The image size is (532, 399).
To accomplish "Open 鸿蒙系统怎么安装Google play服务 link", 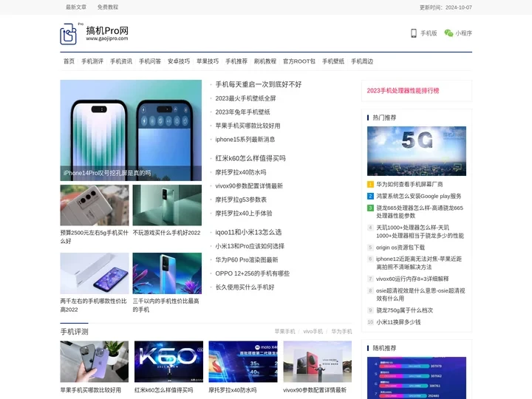I will point(419,196).
